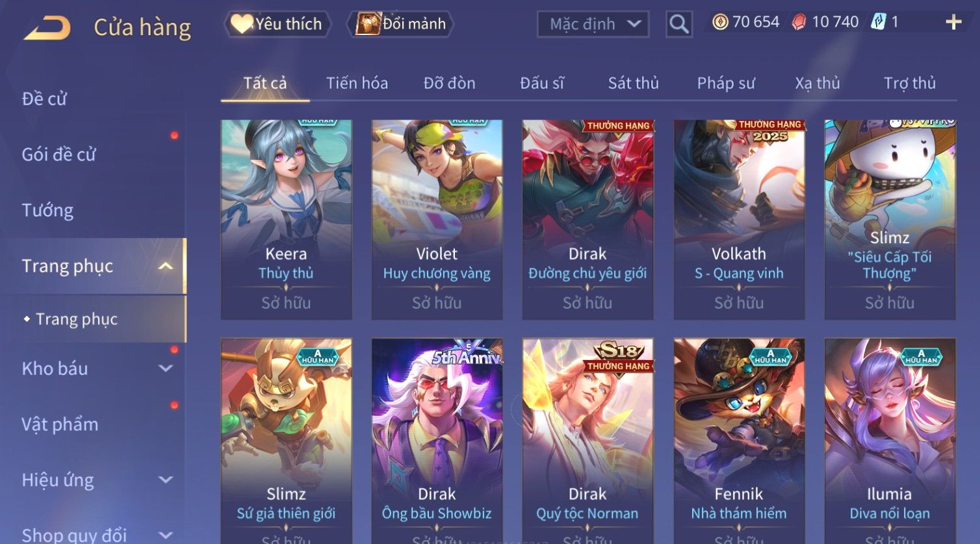Collapse the Trang phục sidebar section
The image size is (980, 544).
click(x=166, y=266)
